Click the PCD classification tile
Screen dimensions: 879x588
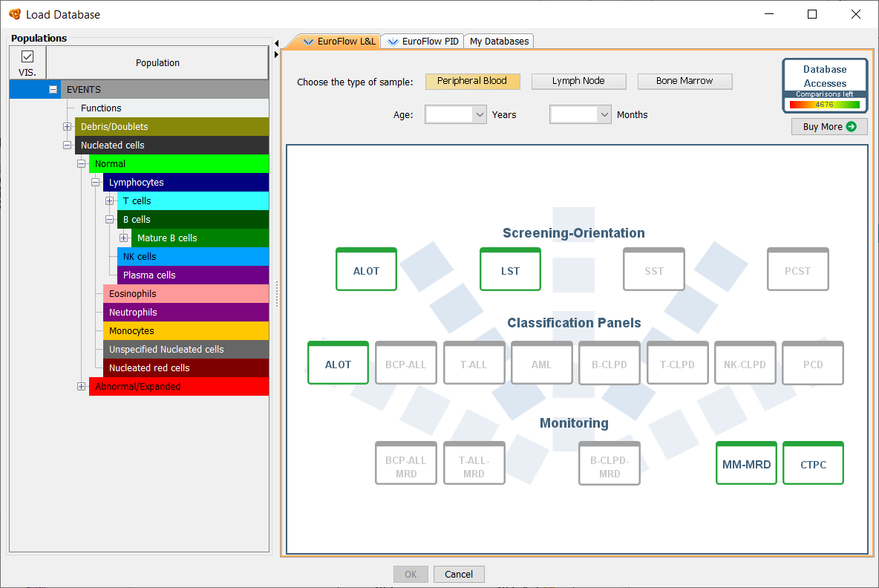coord(813,362)
